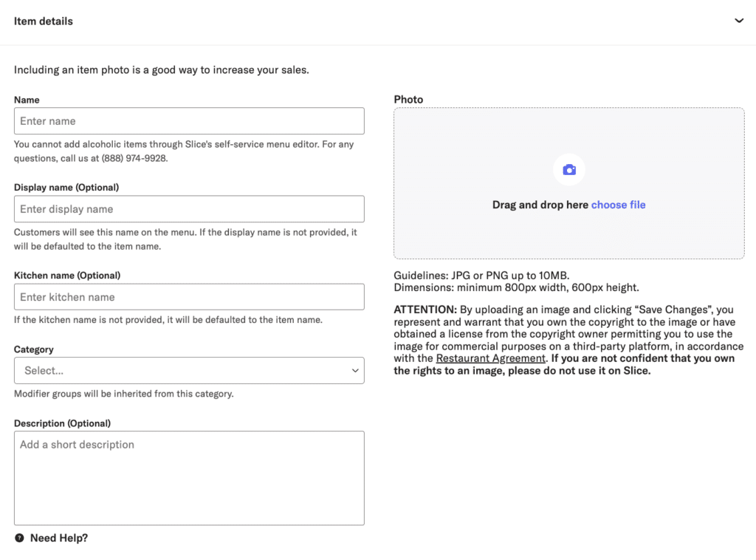Viewport: 756px width, 560px height.
Task: Click the Display name (Optional) label
Action: pyautogui.click(x=66, y=188)
